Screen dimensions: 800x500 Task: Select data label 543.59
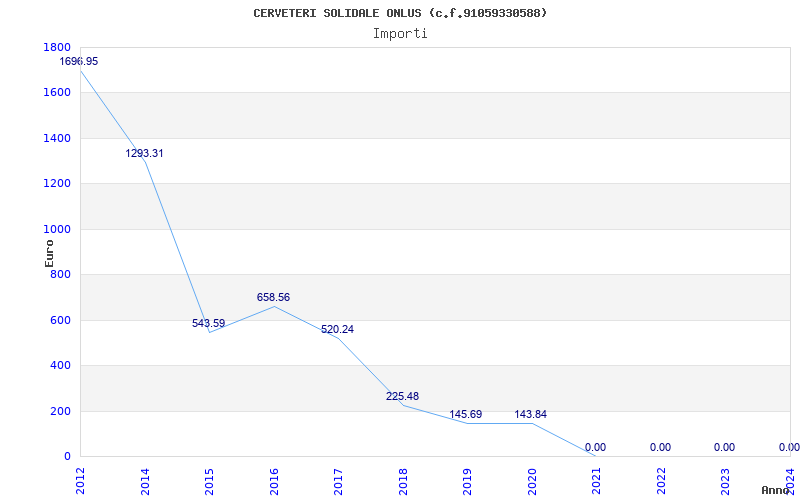(208, 323)
